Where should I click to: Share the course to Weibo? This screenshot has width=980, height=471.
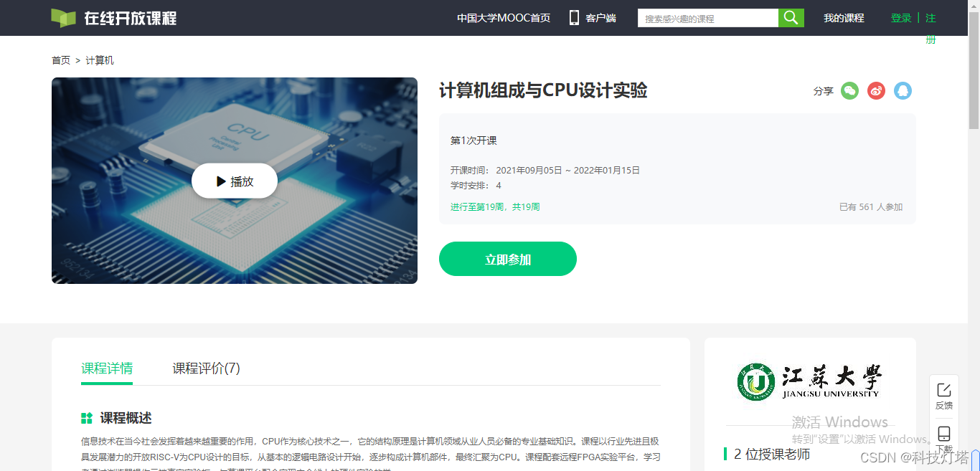(876, 90)
